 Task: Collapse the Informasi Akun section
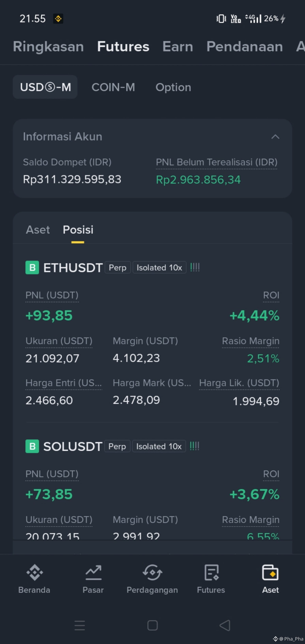(x=275, y=137)
